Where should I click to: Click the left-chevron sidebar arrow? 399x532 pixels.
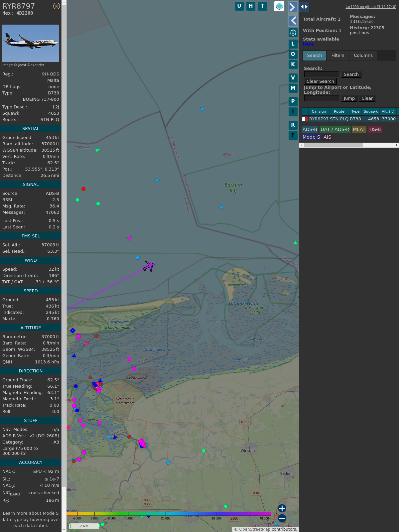tap(293, 21)
